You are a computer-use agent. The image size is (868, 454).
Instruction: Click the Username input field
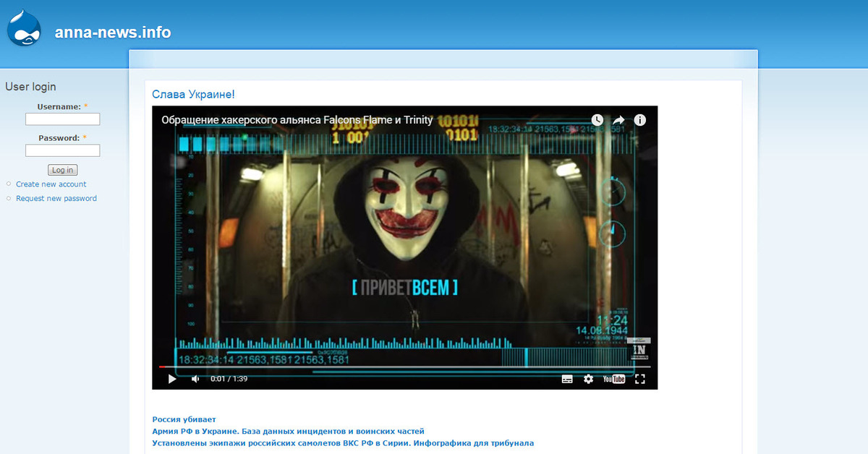point(62,119)
